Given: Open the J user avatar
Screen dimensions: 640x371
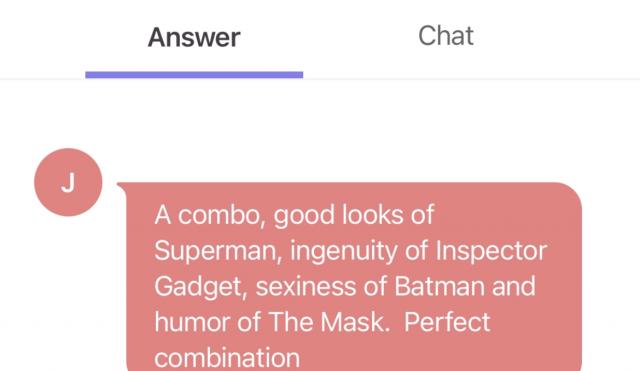Looking at the screenshot, I should click(68, 182).
